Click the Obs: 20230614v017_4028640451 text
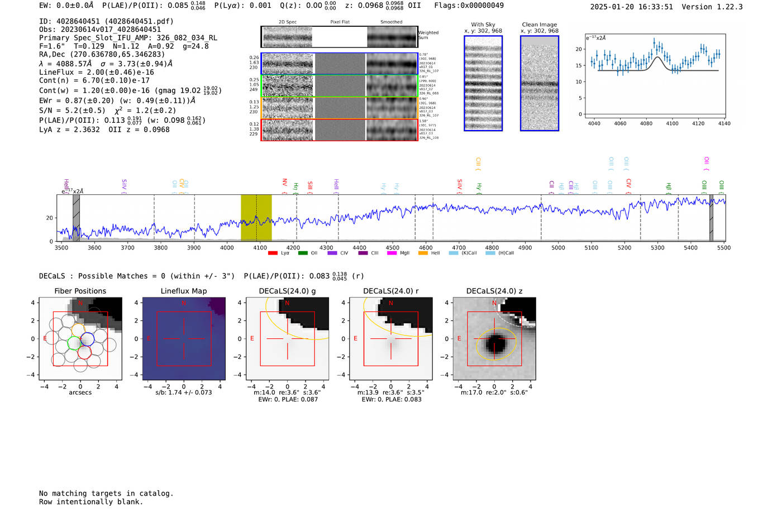 100,30
